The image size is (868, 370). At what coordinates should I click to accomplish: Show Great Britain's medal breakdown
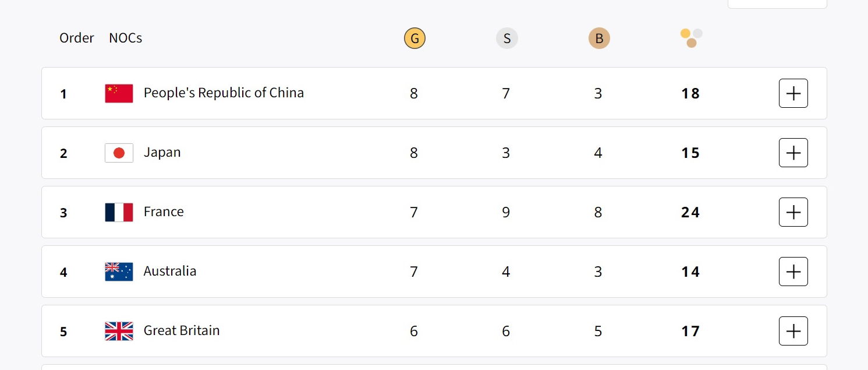(x=793, y=331)
